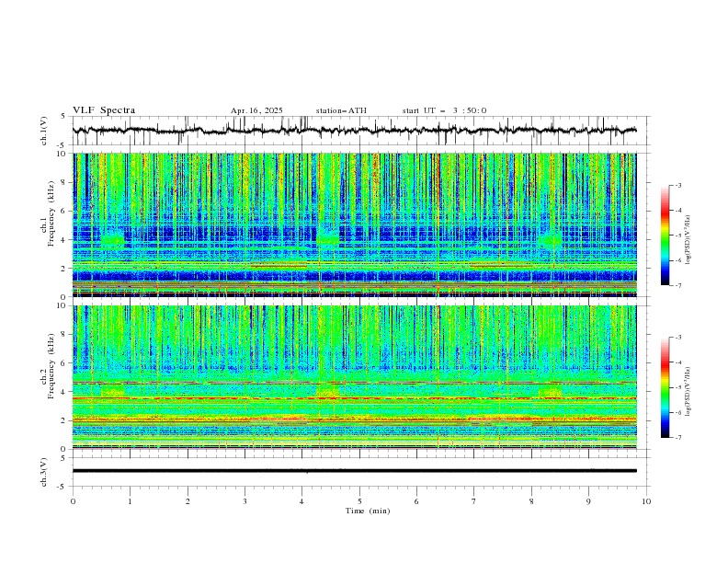Click the "station=ATH" header label
The width and height of the screenshot is (728, 563).
click(x=341, y=110)
